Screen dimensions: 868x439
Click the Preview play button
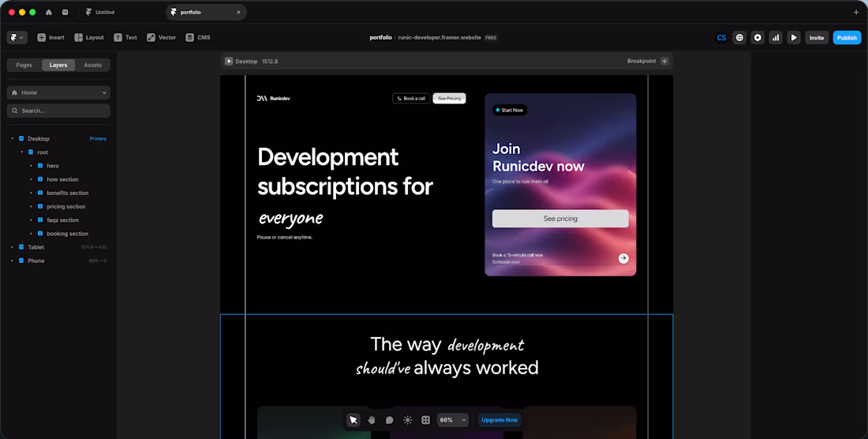[x=794, y=38]
